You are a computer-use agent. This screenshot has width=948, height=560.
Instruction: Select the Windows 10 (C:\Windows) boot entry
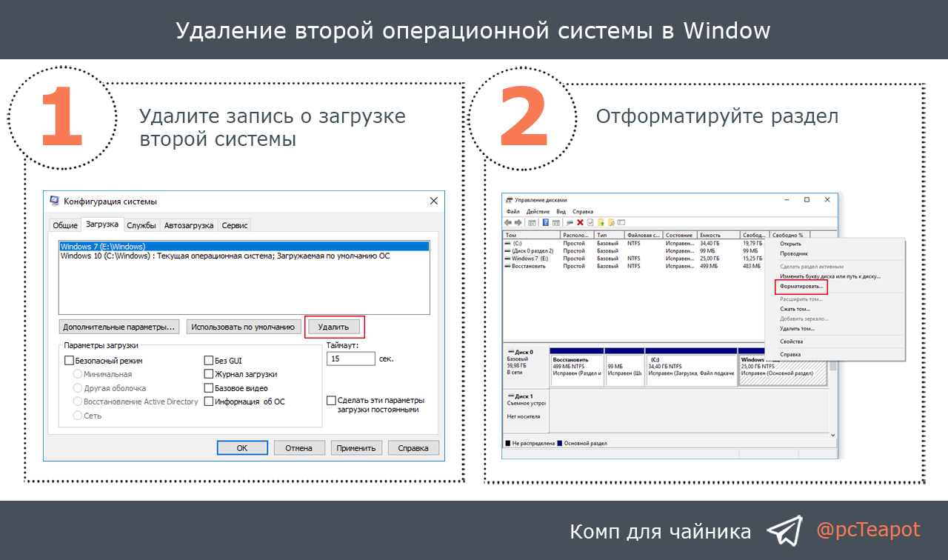[244, 256]
